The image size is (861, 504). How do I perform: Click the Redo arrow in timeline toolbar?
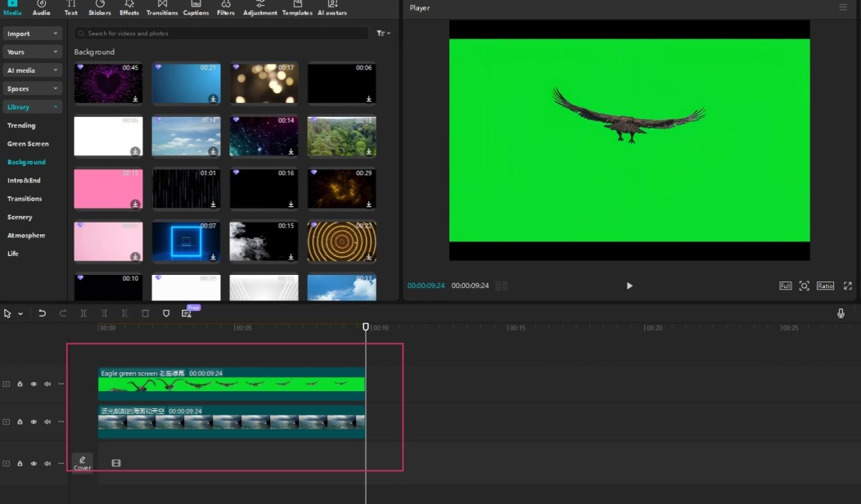point(62,313)
